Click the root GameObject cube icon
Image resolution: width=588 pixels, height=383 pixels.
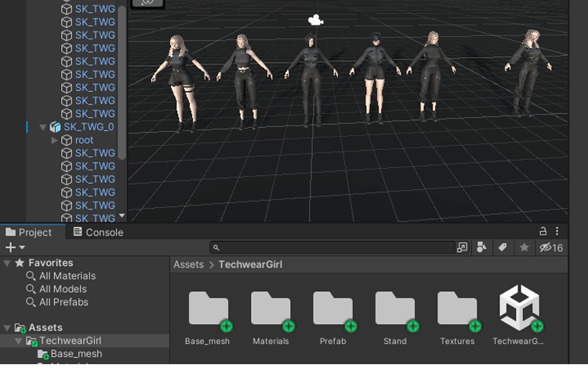coord(67,140)
